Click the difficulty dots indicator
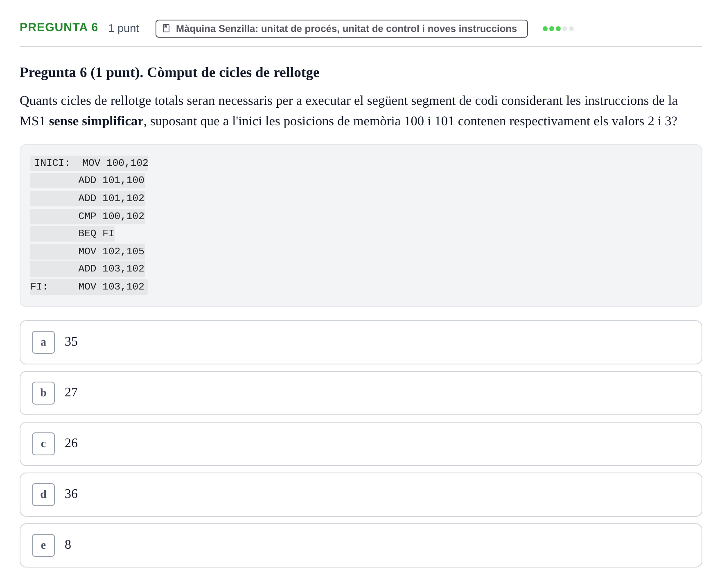 [558, 29]
